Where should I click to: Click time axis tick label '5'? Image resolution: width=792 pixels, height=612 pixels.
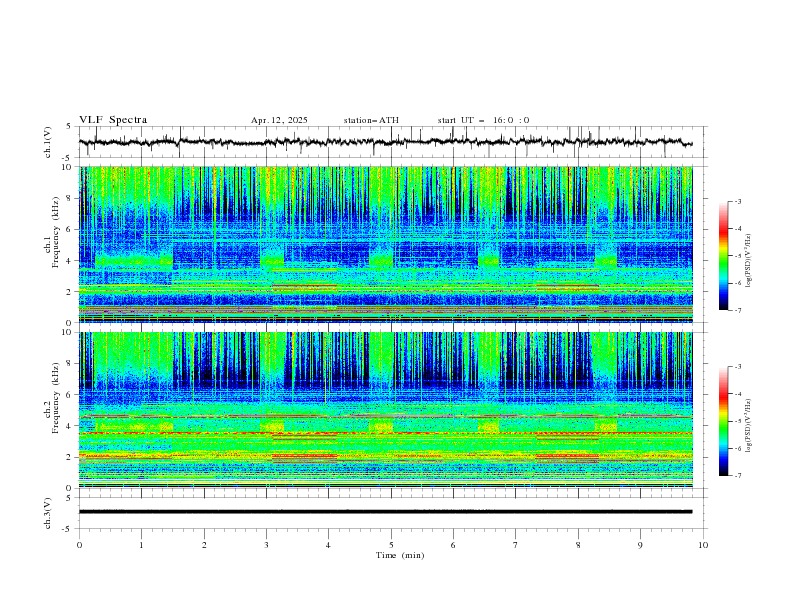coord(391,545)
